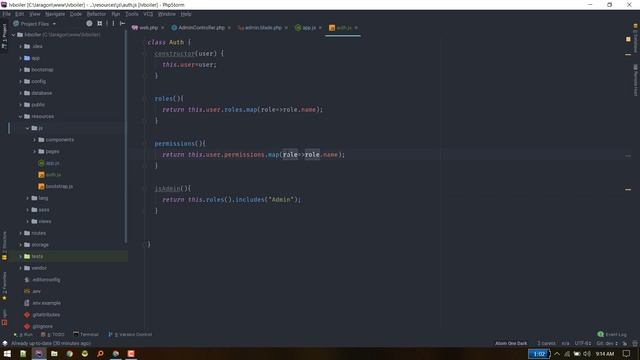The image size is (640, 360).
Task: Expand the config folder
Action: (20, 81)
